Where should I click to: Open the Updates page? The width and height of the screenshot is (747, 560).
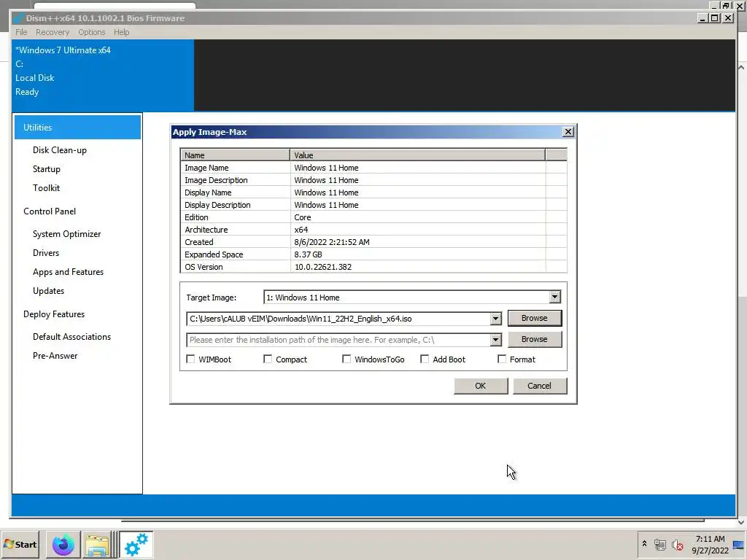pyautogui.click(x=48, y=291)
